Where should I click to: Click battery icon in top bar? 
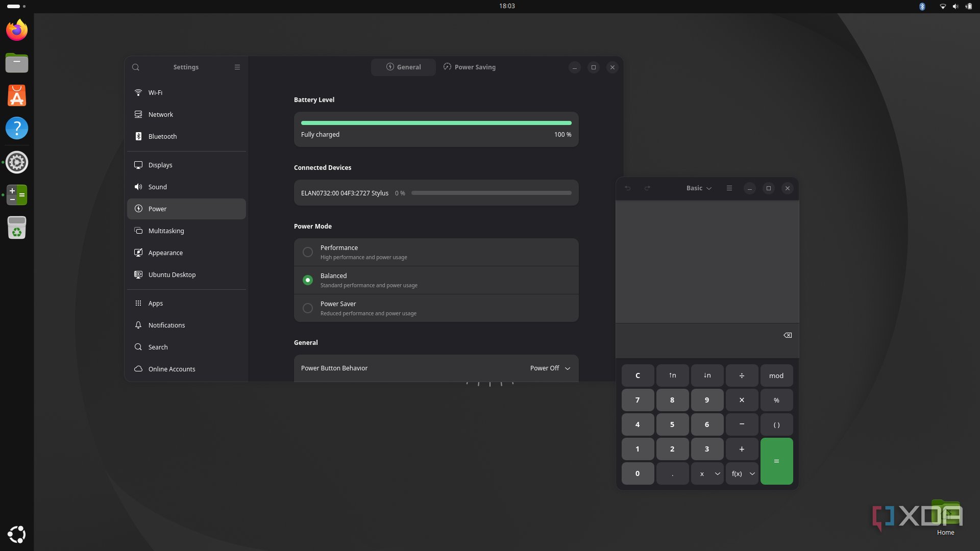point(969,6)
